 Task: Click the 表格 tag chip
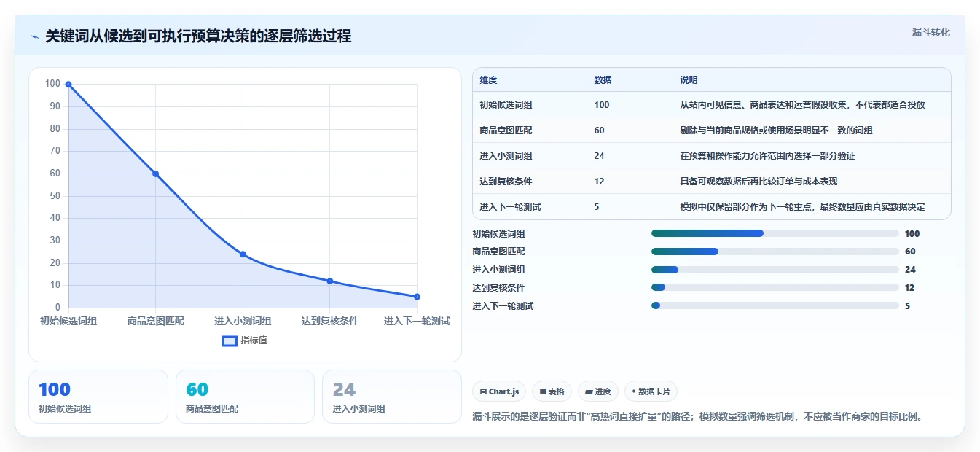(552, 391)
